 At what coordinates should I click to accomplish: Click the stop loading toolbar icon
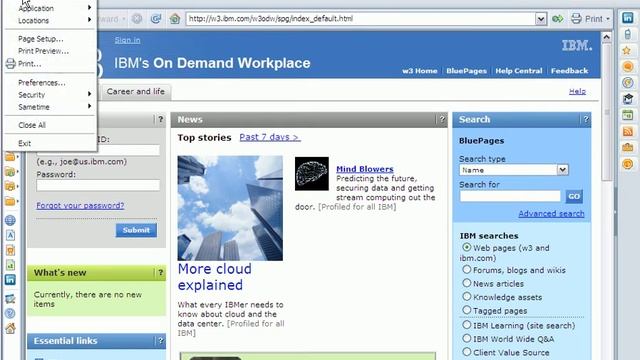[x=137, y=19]
